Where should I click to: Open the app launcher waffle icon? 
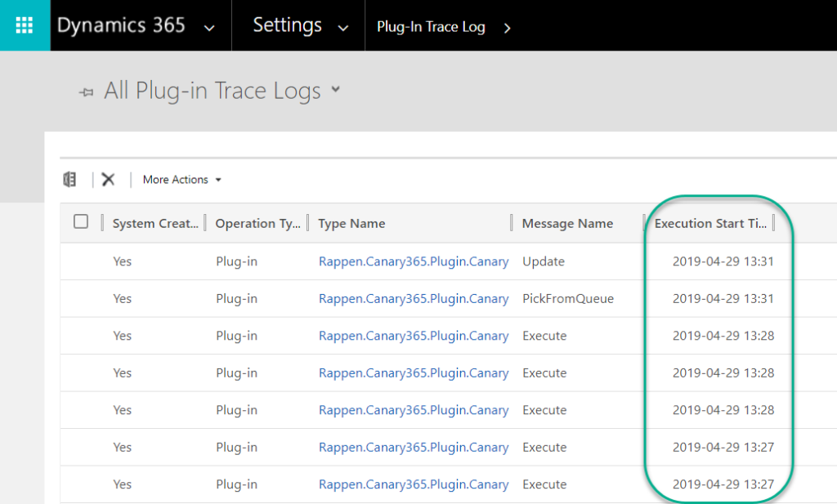(x=25, y=25)
